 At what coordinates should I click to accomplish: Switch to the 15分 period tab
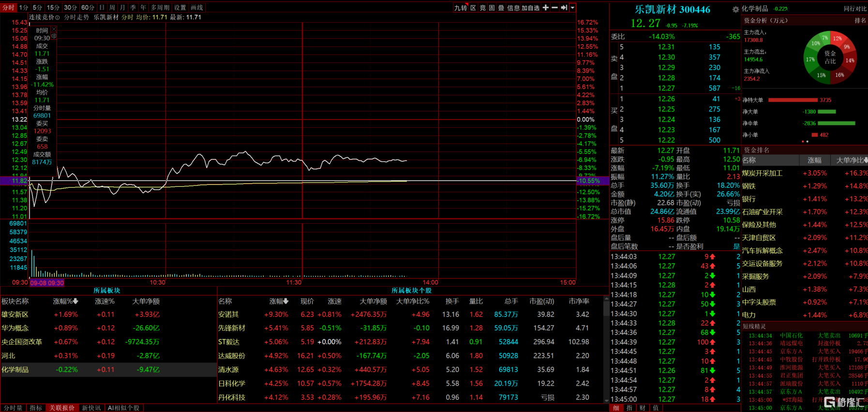[x=53, y=8]
